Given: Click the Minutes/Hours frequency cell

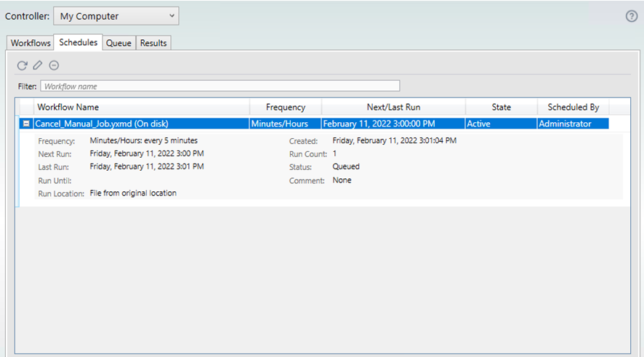Looking at the screenshot, I should (285, 124).
